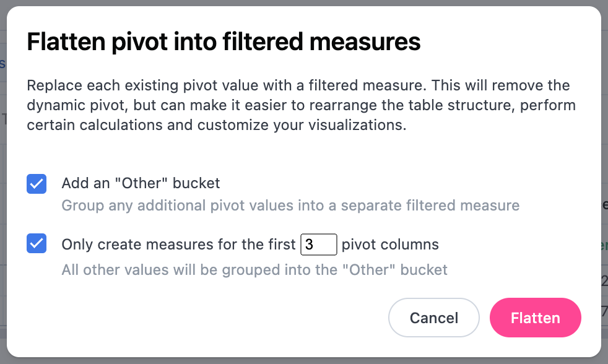Focus the pivot column count input field
Viewport: 608px width, 364px height.
pyautogui.click(x=318, y=245)
